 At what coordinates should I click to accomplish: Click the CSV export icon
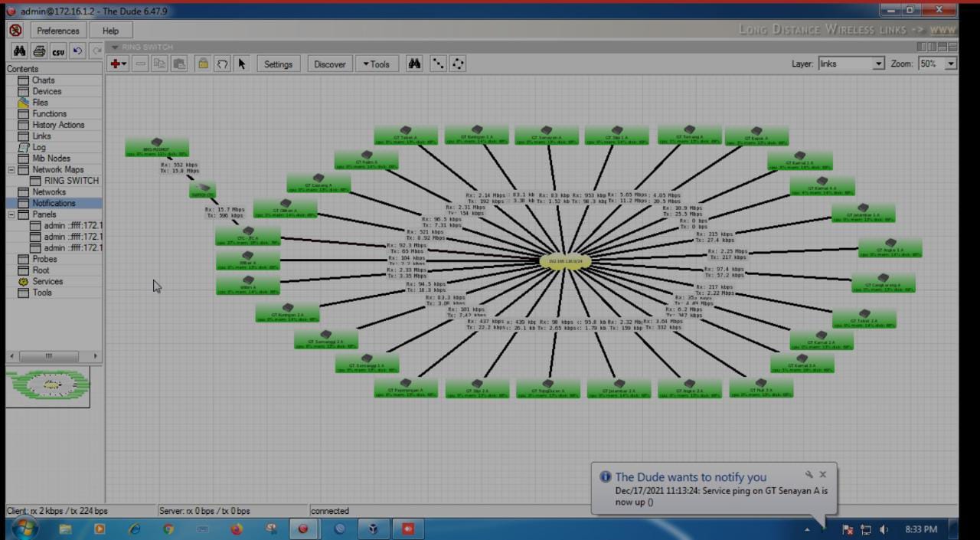coord(58,51)
